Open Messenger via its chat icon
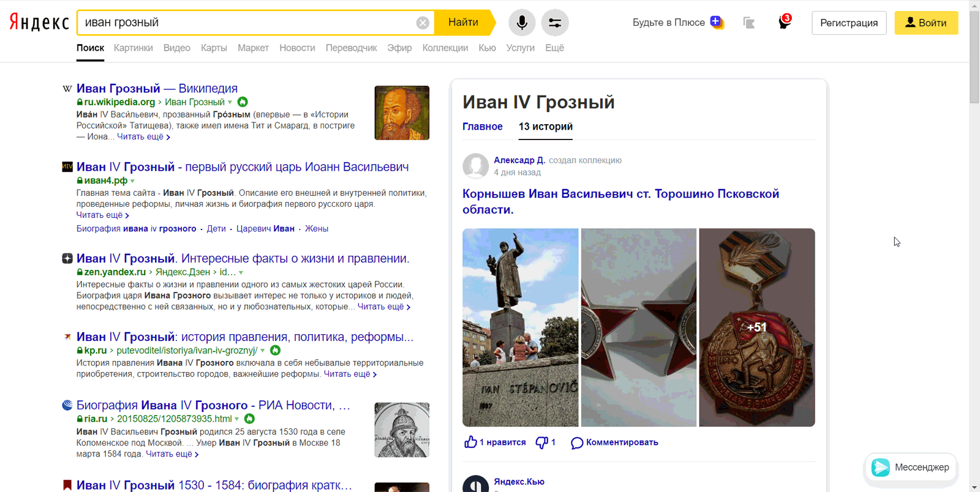Screen dimensions: 980x492 [x=881, y=468]
